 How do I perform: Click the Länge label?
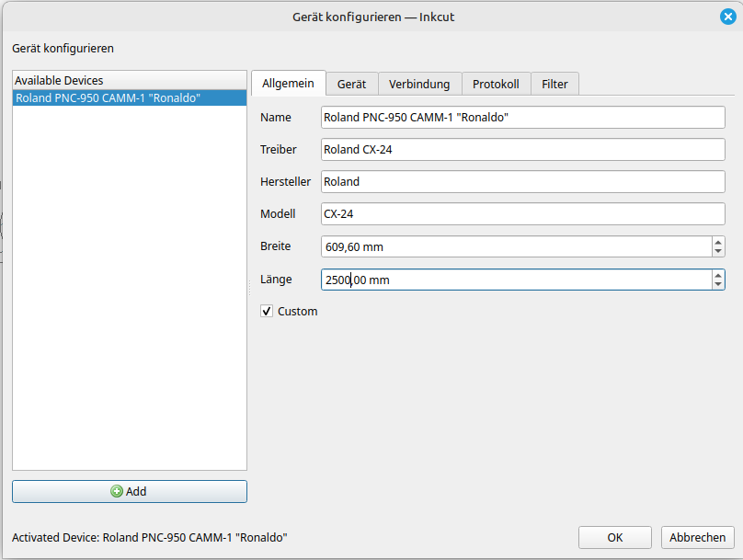276,280
